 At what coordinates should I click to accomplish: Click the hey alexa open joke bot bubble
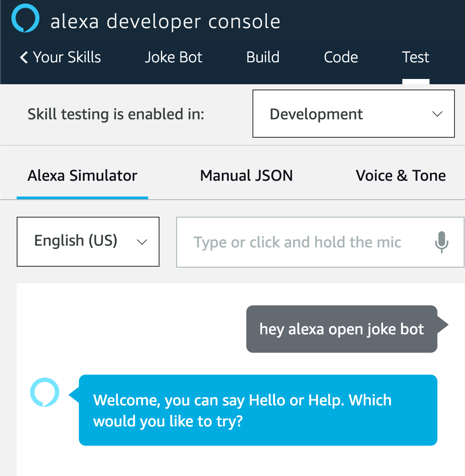pyautogui.click(x=341, y=329)
